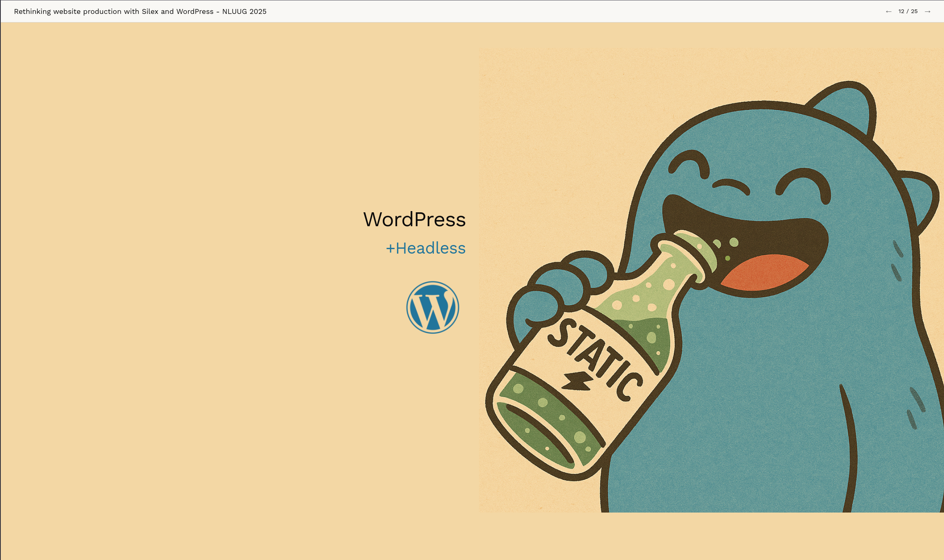Click the "WordPress" slide heading

(x=414, y=219)
